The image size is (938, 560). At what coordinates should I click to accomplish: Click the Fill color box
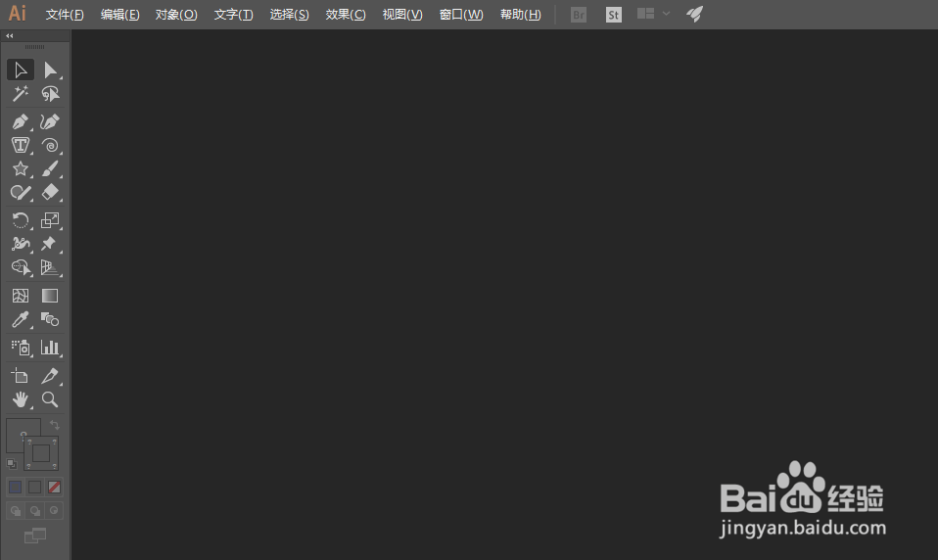tap(17, 430)
